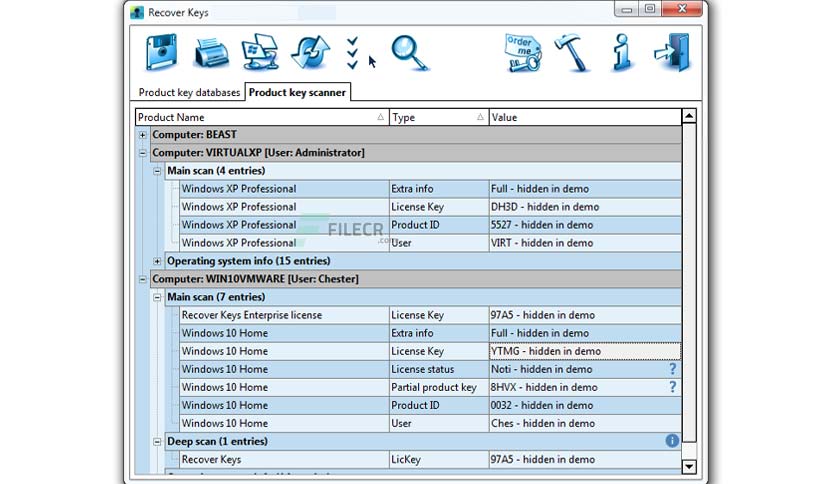This screenshot has width=836, height=484.
Task: Expand the Computer: BEAST node
Action: click(142, 135)
